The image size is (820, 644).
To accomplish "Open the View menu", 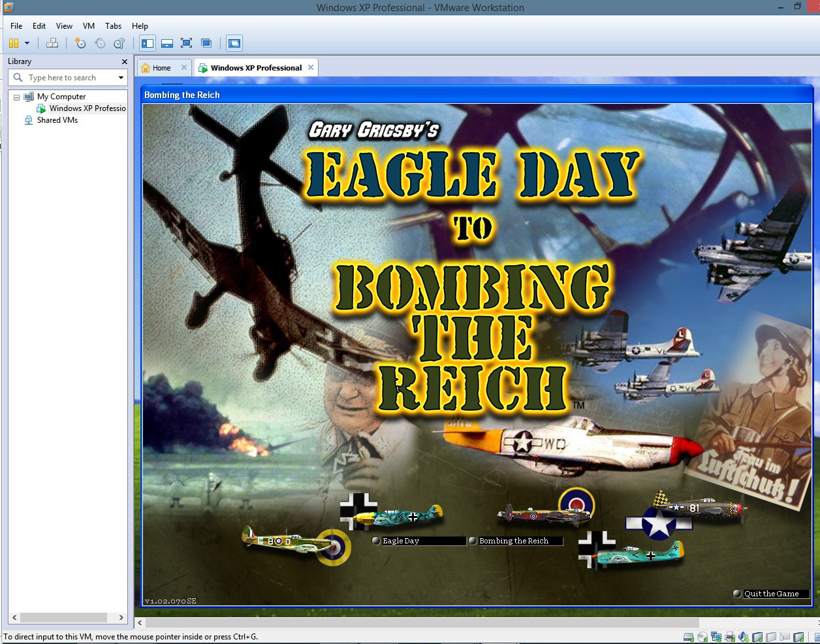I will [x=64, y=26].
